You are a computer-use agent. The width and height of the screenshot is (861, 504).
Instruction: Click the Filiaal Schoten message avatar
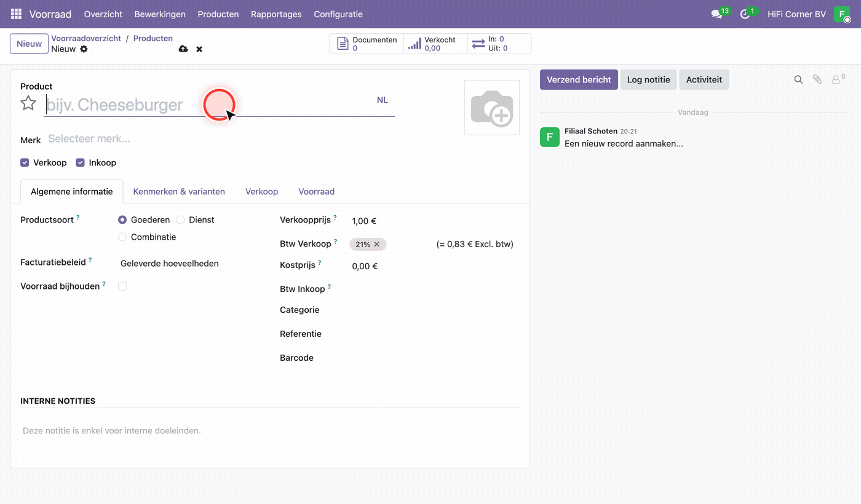[550, 137]
